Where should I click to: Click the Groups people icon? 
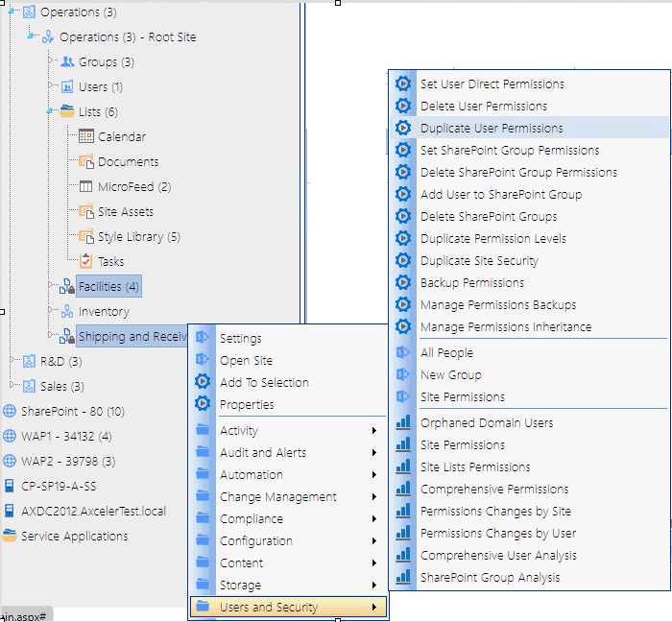coord(67,61)
